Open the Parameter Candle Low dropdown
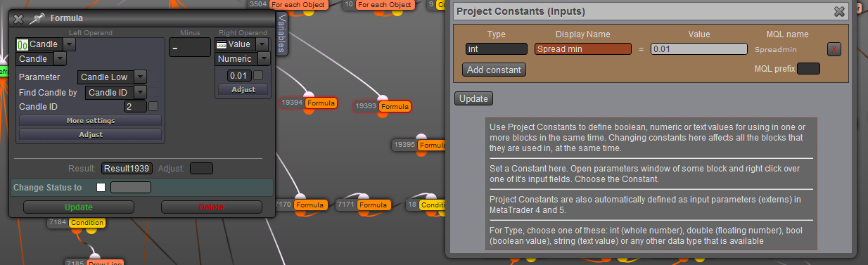This screenshot has height=265, width=868. pyautogui.click(x=140, y=77)
